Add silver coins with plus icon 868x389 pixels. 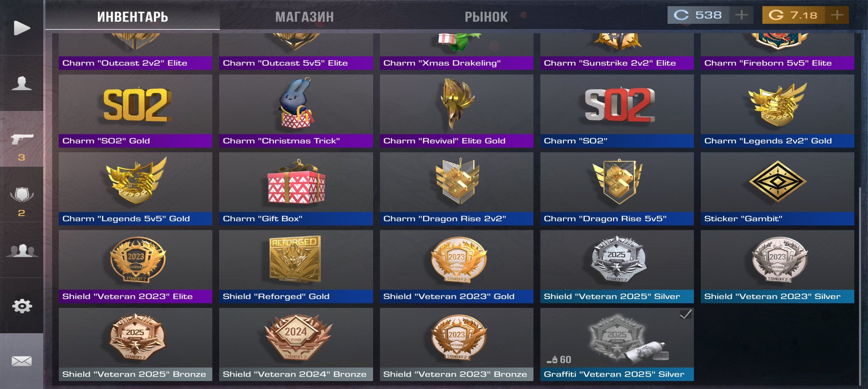(741, 15)
